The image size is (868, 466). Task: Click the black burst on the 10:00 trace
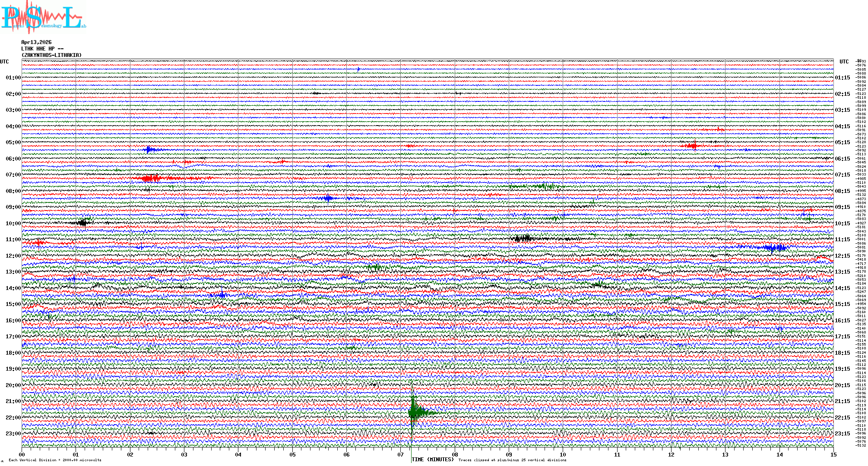(x=82, y=223)
